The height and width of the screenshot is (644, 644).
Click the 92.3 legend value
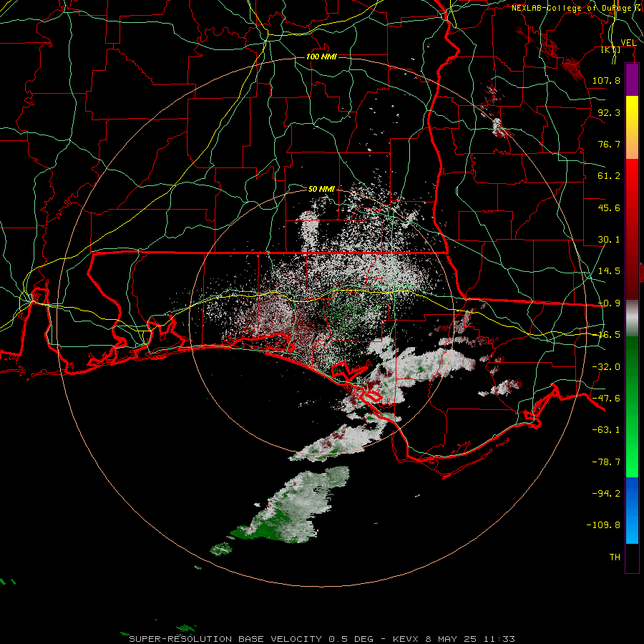pyautogui.click(x=609, y=112)
